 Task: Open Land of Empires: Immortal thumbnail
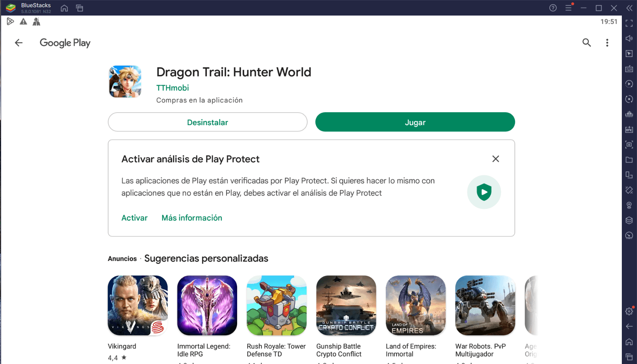416,306
